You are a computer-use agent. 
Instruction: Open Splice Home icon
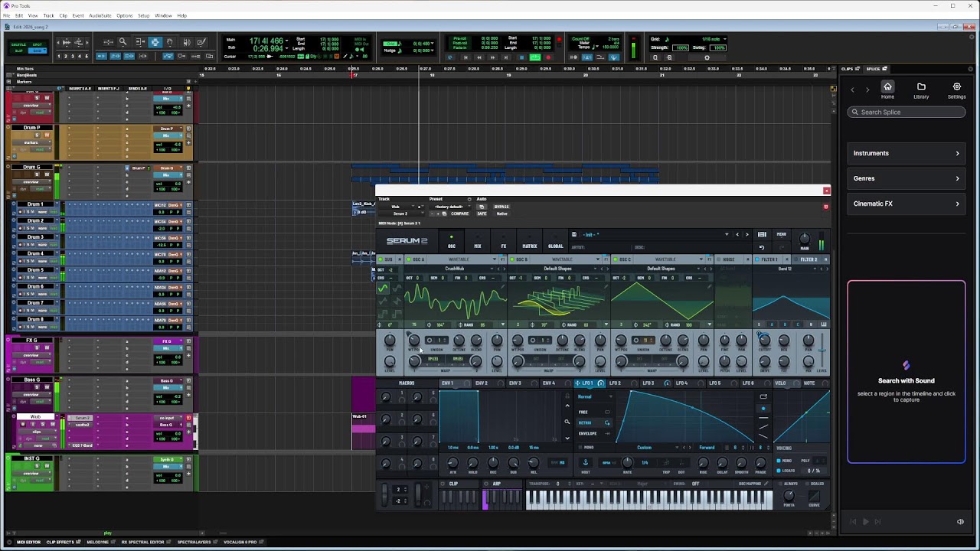coord(887,90)
